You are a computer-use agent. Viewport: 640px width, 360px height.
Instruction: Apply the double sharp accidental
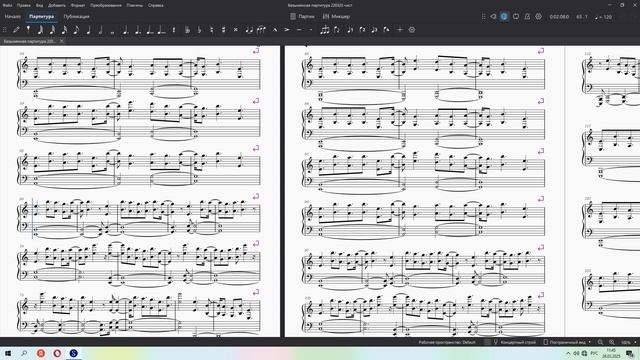coord(236,29)
